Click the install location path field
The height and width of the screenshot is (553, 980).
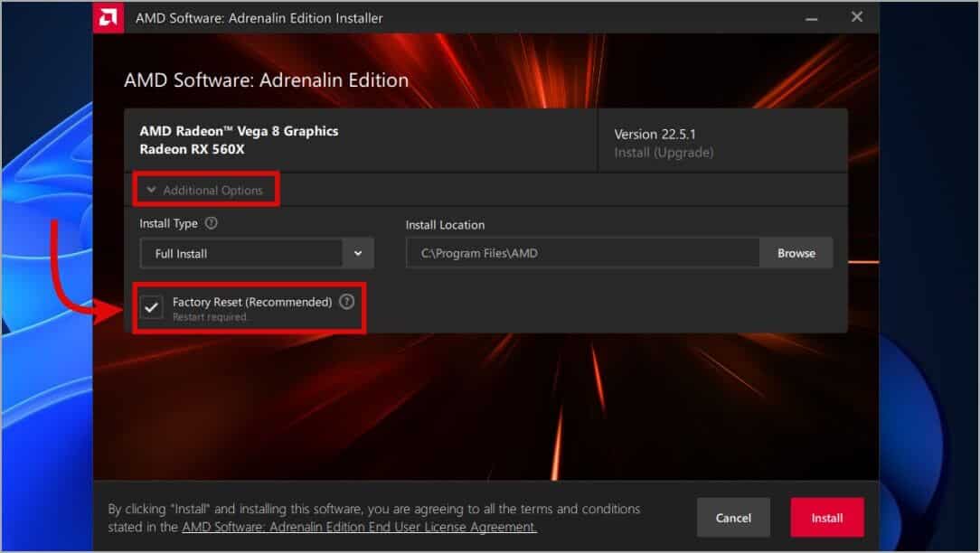pos(582,253)
